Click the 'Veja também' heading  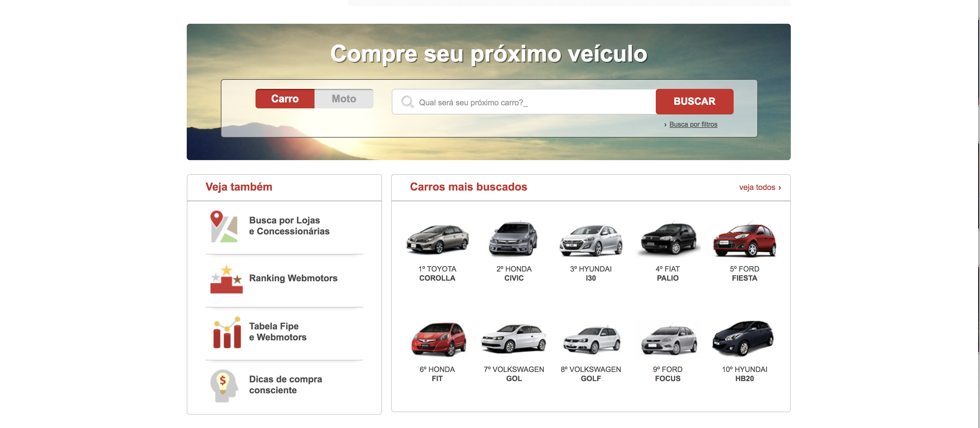(x=238, y=187)
